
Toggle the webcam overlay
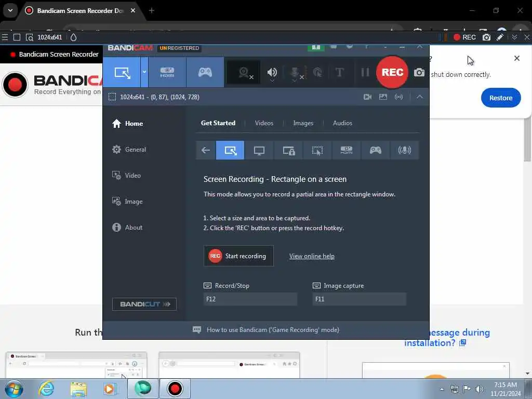(x=244, y=72)
